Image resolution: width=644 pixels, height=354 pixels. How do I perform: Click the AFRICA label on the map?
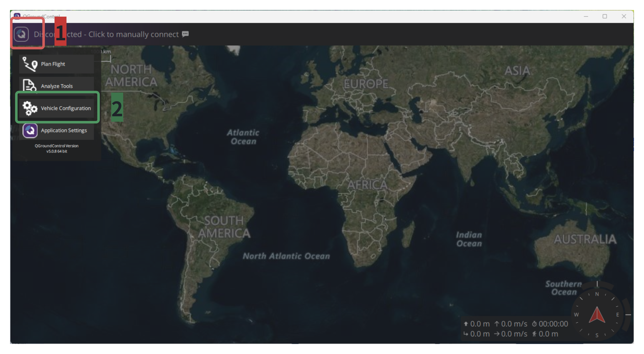tap(367, 185)
